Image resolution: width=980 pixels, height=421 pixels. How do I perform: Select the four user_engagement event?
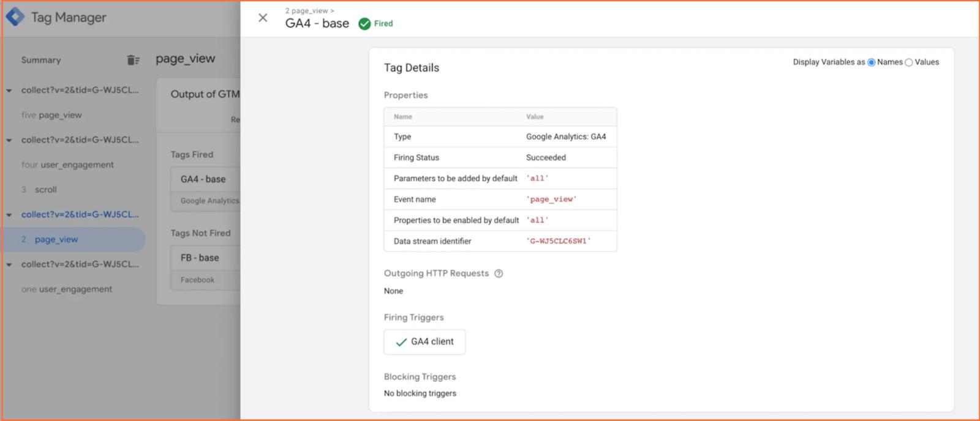point(67,165)
